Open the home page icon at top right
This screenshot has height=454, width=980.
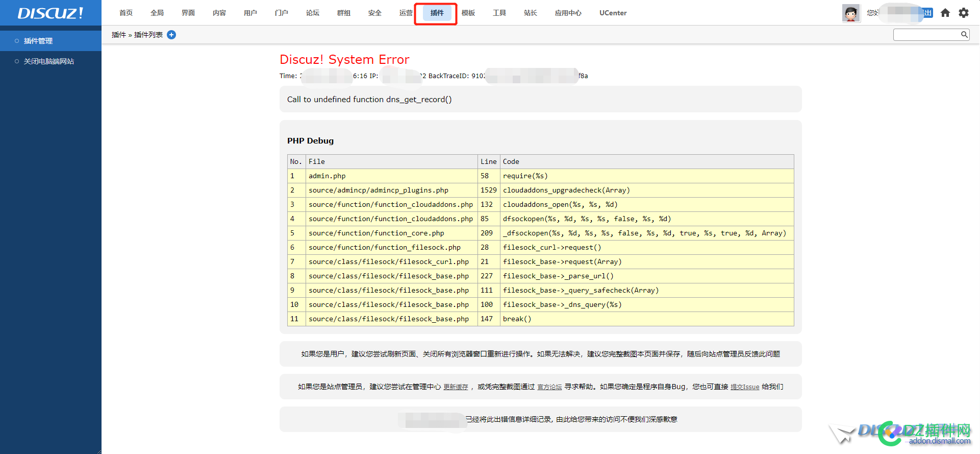pos(945,13)
